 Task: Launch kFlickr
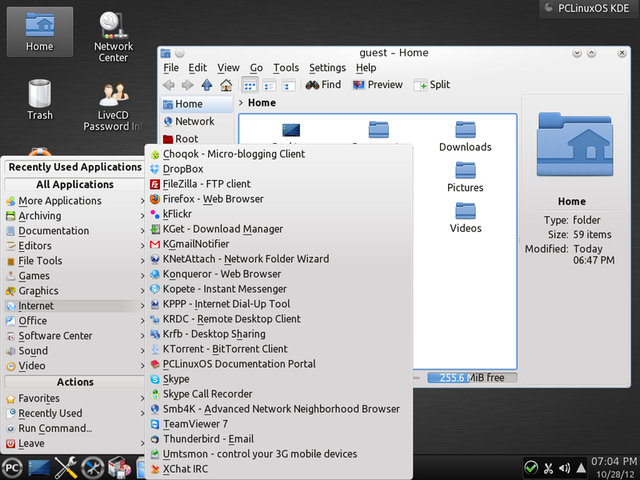coord(278,214)
